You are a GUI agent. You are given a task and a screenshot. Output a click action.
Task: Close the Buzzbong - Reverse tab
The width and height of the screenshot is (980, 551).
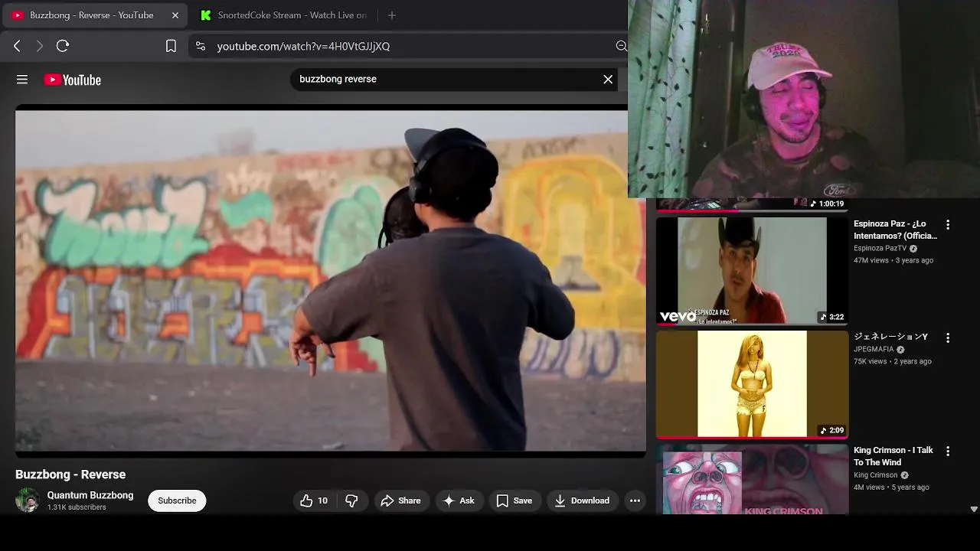(x=175, y=15)
